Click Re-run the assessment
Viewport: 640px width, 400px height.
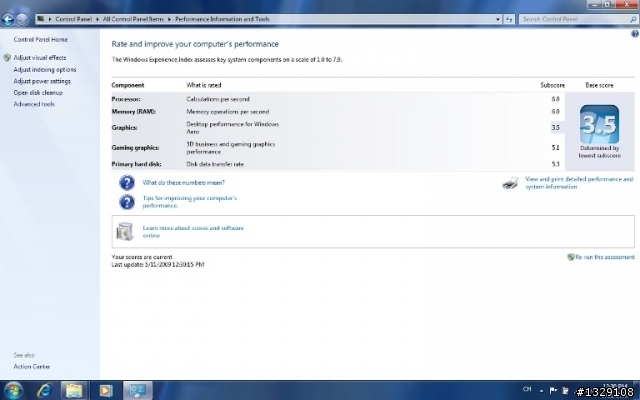pos(605,257)
